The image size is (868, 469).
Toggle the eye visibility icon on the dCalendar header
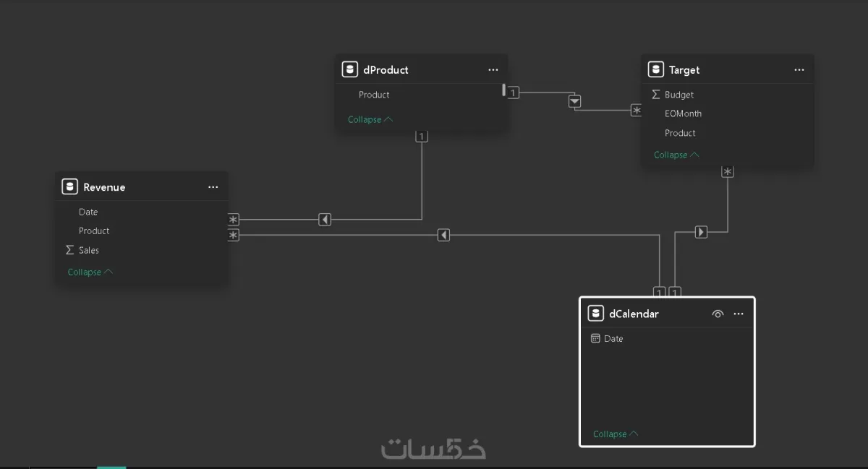[718, 313]
